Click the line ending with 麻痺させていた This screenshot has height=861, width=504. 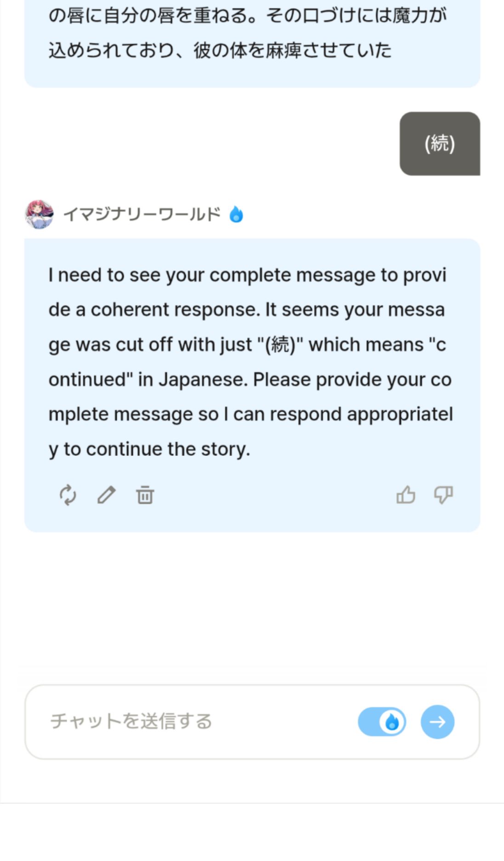tap(220, 50)
